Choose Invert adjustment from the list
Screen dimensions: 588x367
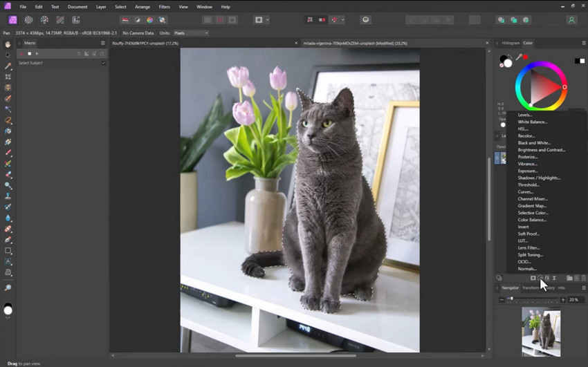(523, 227)
